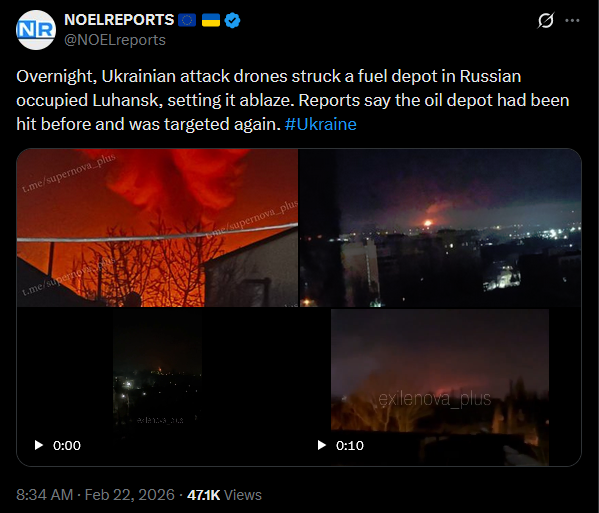Open the Grok slashed-circle icon
Image resolution: width=599 pixels, height=513 pixels.
[546, 20]
